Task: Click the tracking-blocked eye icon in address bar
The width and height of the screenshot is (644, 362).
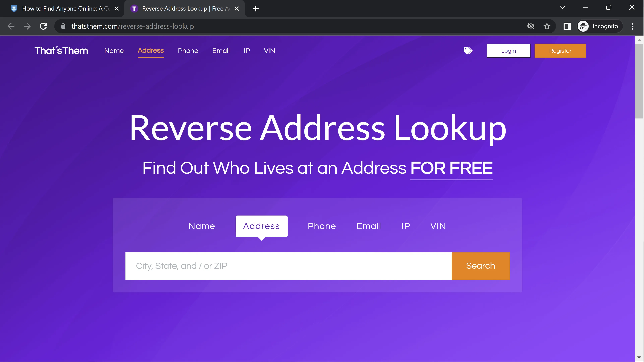Action: [531, 26]
